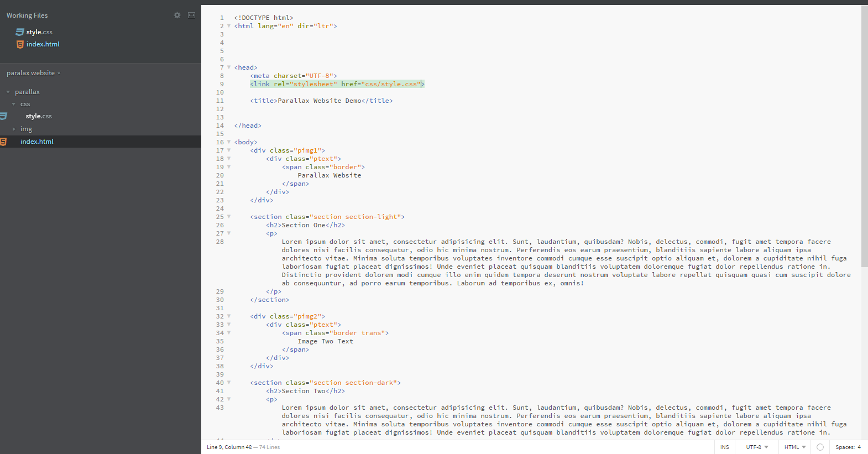Viewport: 868px width, 454px height.
Task: Click line number 11 in the gutter
Action: pos(220,101)
